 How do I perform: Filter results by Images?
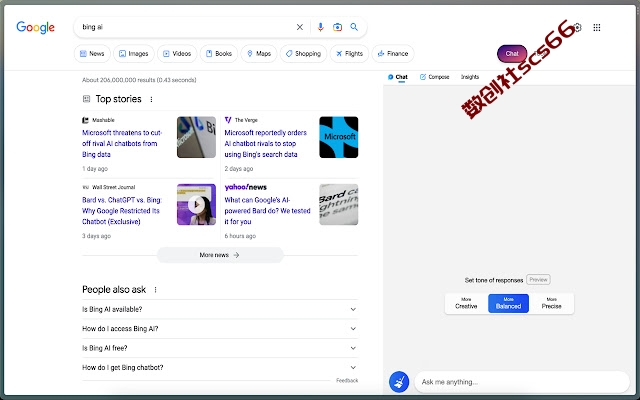click(x=134, y=53)
